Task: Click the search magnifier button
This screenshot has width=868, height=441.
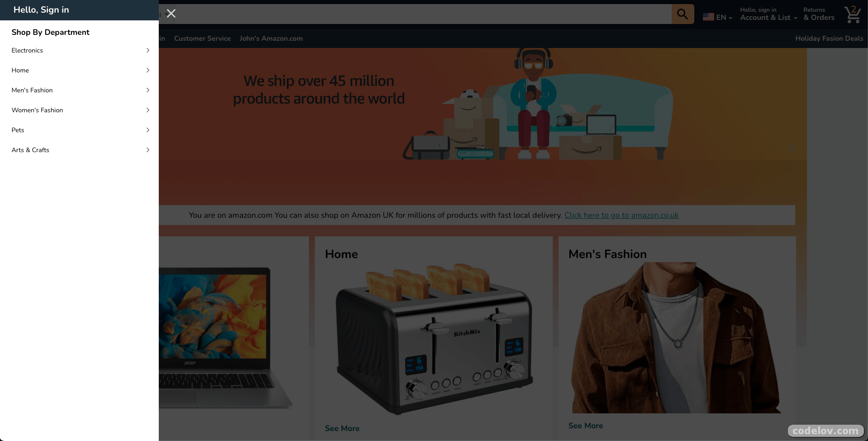Action: (x=683, y=14)
